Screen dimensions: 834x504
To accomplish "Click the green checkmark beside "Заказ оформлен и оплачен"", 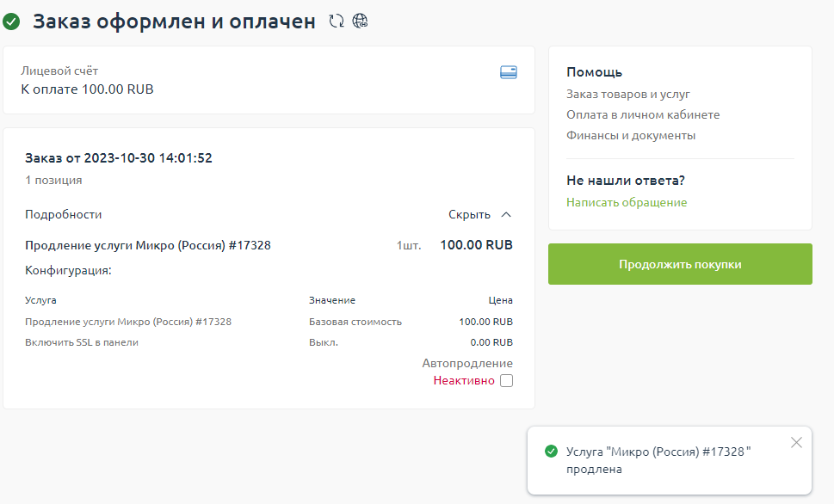I will click(11, 22).
